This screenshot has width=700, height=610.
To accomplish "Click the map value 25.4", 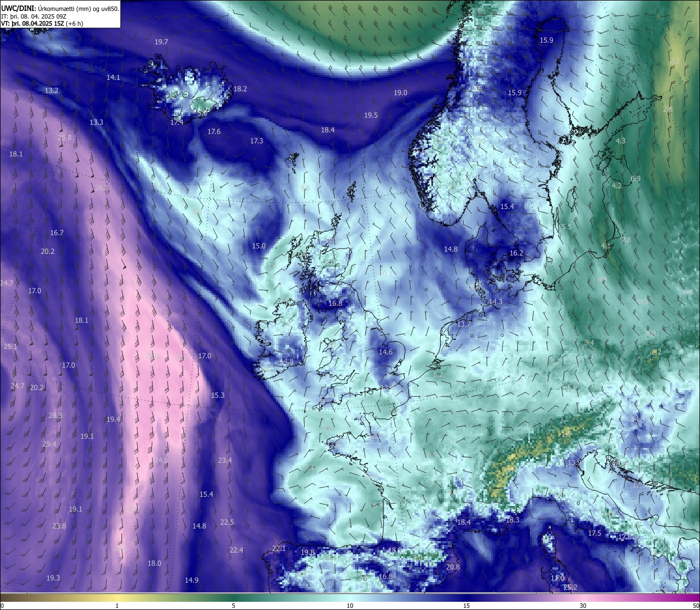I will 49,444.
